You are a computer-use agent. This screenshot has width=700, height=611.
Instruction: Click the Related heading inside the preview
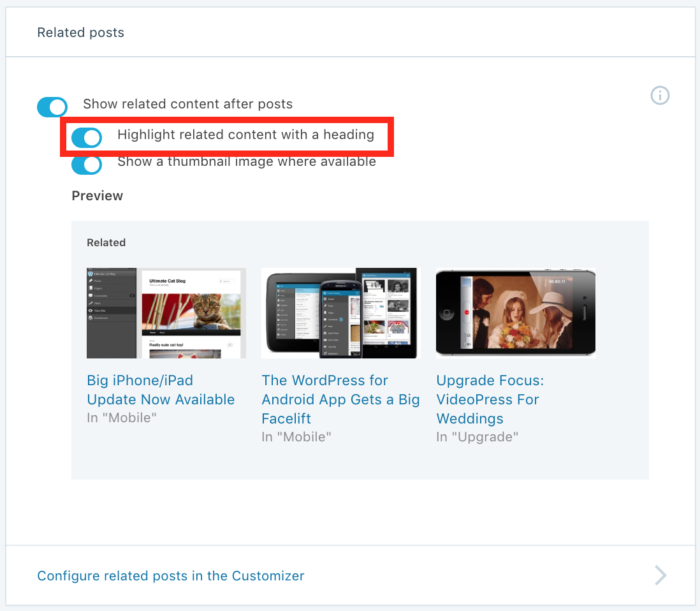click(x=106, y=242)
